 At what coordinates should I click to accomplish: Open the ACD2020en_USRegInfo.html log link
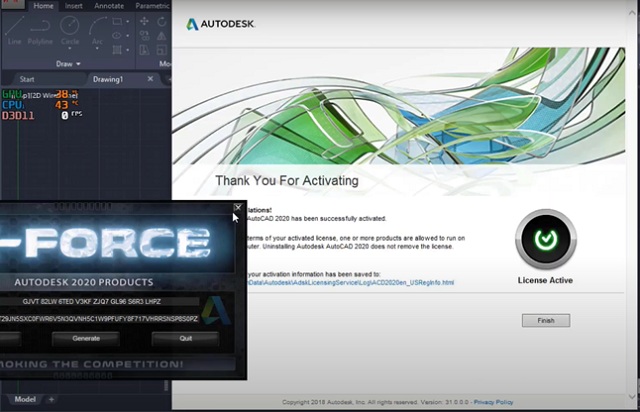(351, 283)
